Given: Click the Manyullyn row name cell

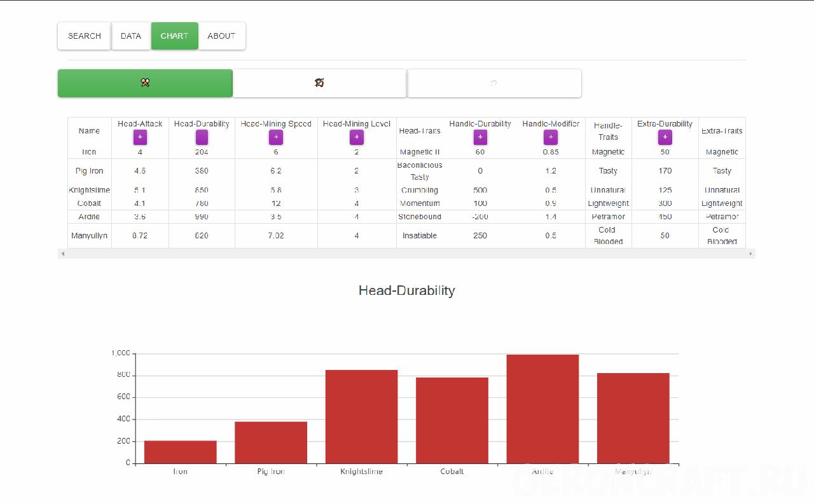Looking at the screenshot, I should point(89,236).
